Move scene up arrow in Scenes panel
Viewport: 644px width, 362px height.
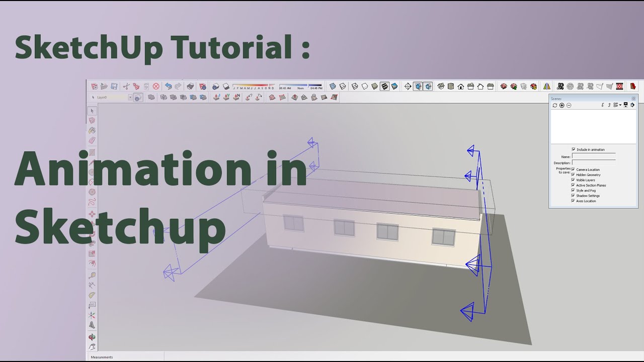pos(609,105)
